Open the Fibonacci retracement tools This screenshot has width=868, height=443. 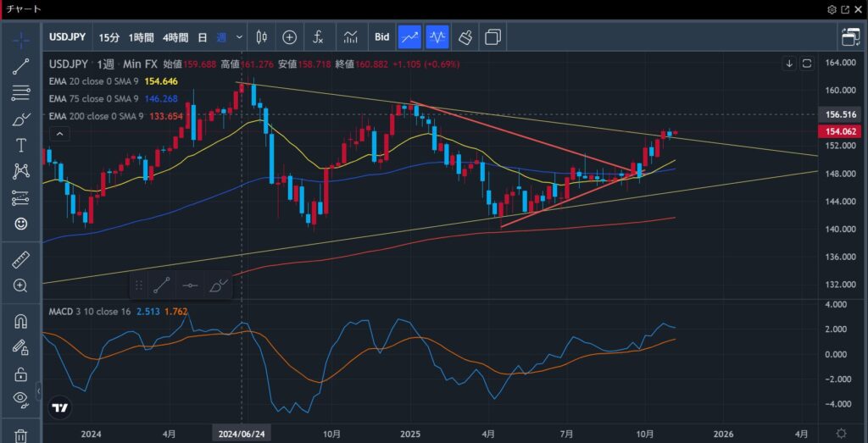tap(21, 93)
